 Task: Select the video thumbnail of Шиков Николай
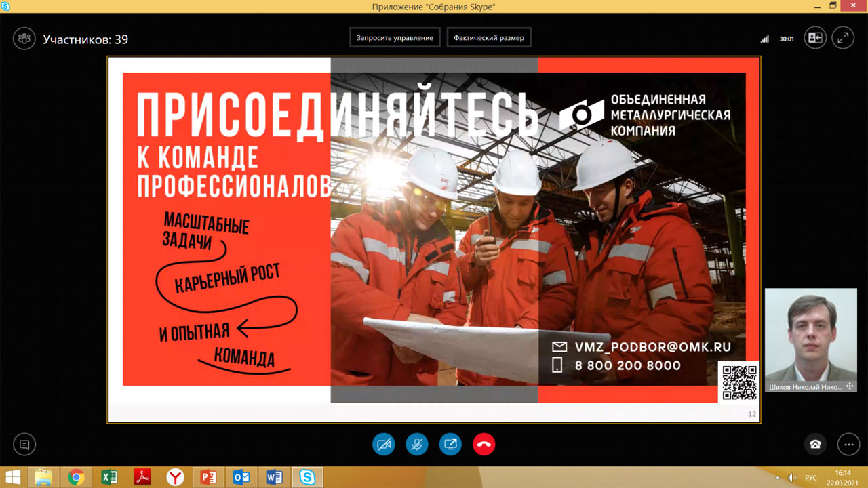click(x=811, y=340)
